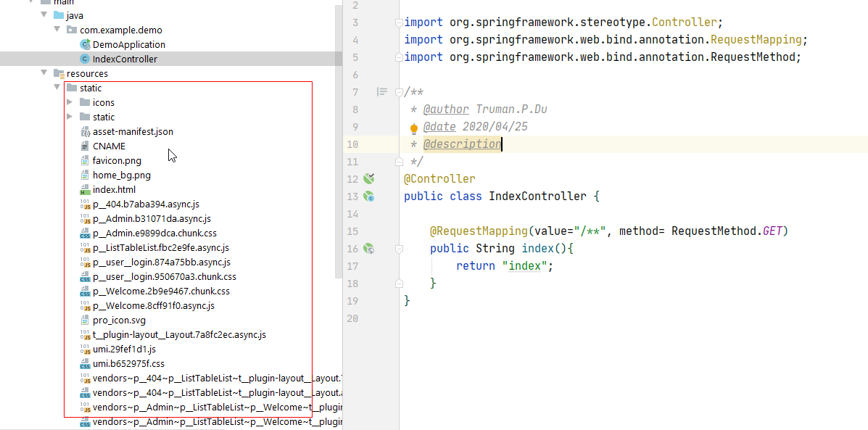Click the JSON icon beside asset-manifest.json
Viewport: 868px width, 430px height.
pos(86,131)
